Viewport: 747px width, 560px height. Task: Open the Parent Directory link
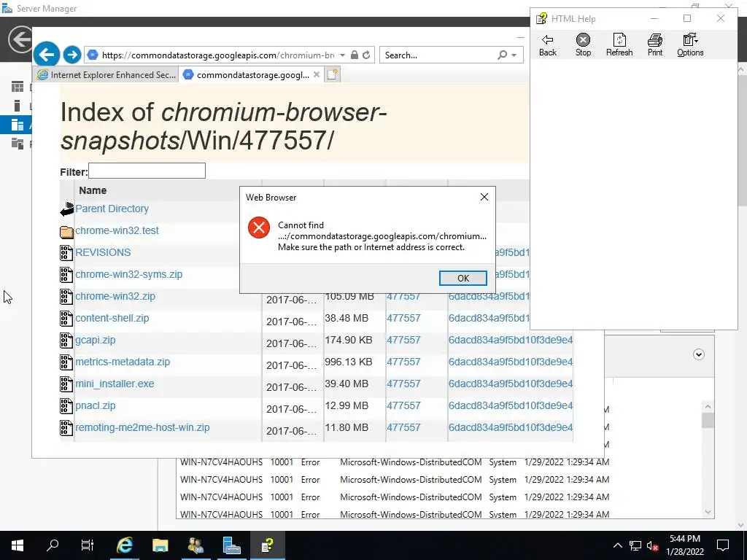click(x=112, y=209)
